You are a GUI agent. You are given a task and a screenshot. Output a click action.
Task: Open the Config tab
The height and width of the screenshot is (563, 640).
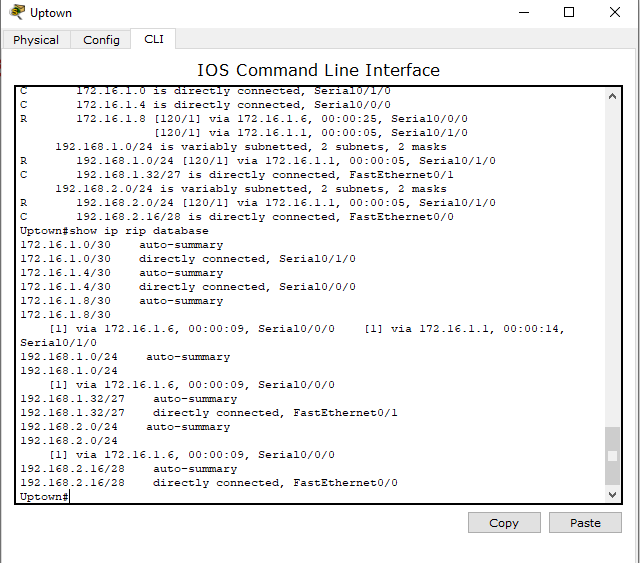[101, 40]
